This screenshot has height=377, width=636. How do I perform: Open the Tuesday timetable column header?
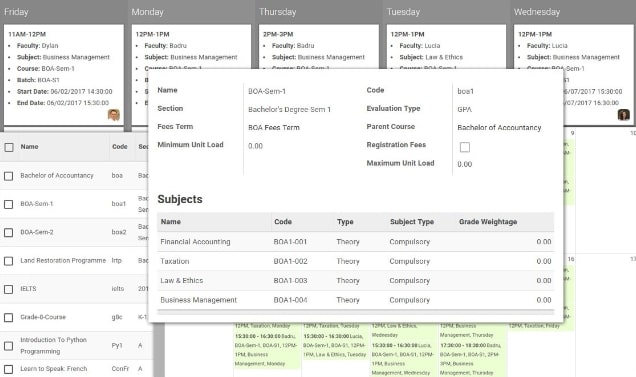click(403, 12)
